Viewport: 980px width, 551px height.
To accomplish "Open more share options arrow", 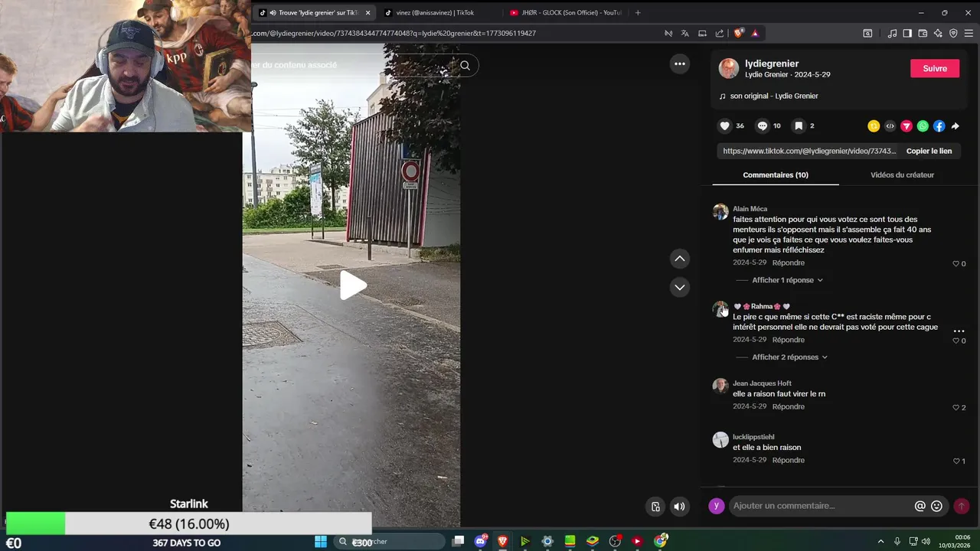I will (955, 126).
